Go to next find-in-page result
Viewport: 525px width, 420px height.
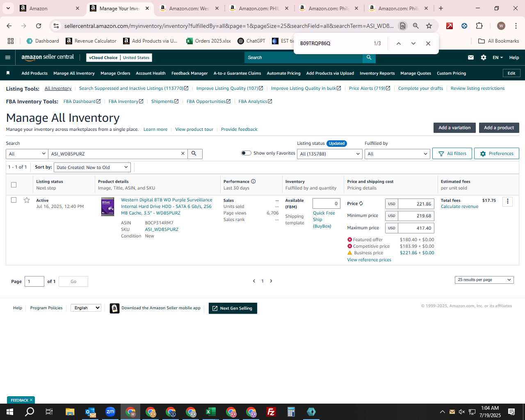coord(413,43)
